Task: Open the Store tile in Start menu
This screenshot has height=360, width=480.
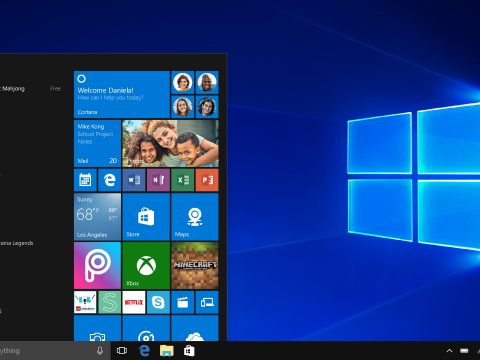Action: tap(146, 217)
